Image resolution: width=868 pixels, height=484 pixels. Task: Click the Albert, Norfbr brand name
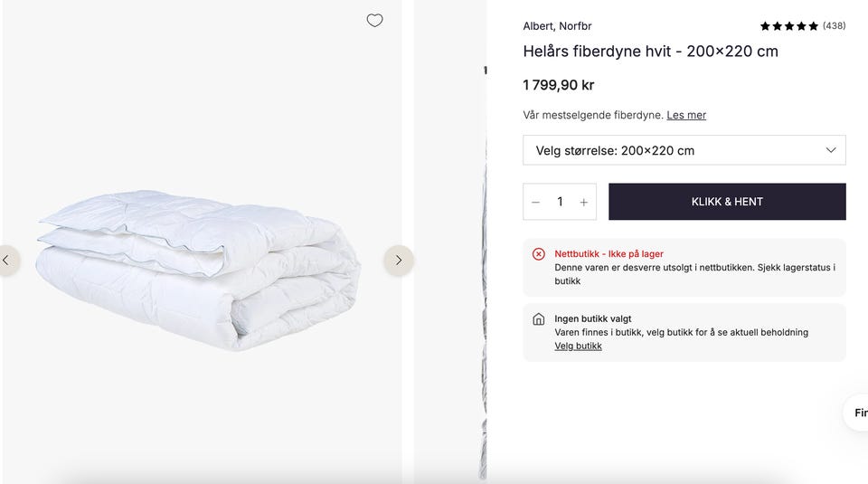pyautogui.click(x=557, y=26)
